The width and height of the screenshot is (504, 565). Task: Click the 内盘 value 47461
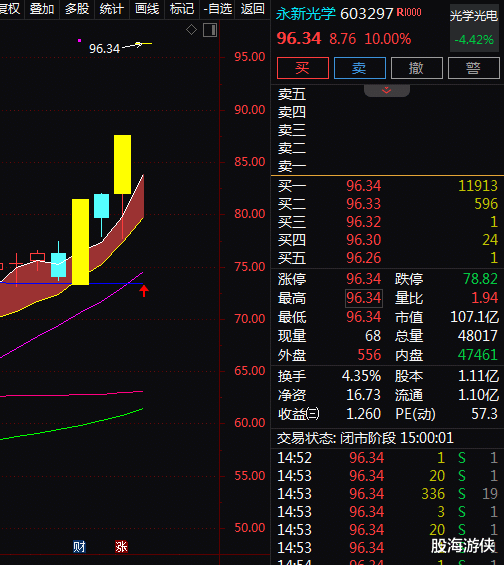click(478, 355)
